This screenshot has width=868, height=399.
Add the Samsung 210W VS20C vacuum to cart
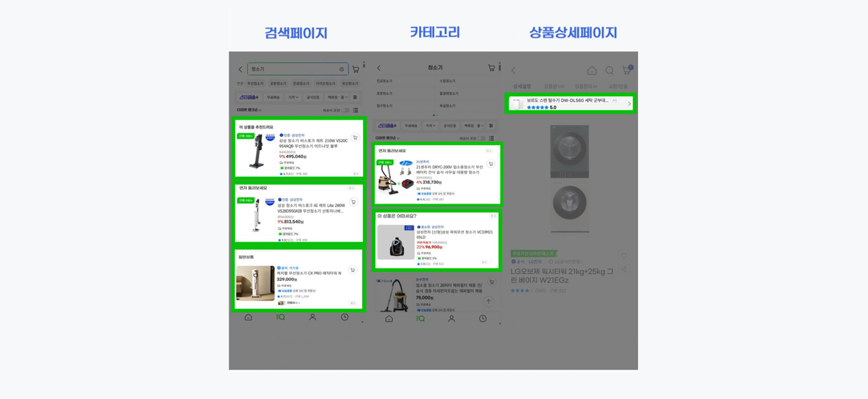tap(355, 137)
